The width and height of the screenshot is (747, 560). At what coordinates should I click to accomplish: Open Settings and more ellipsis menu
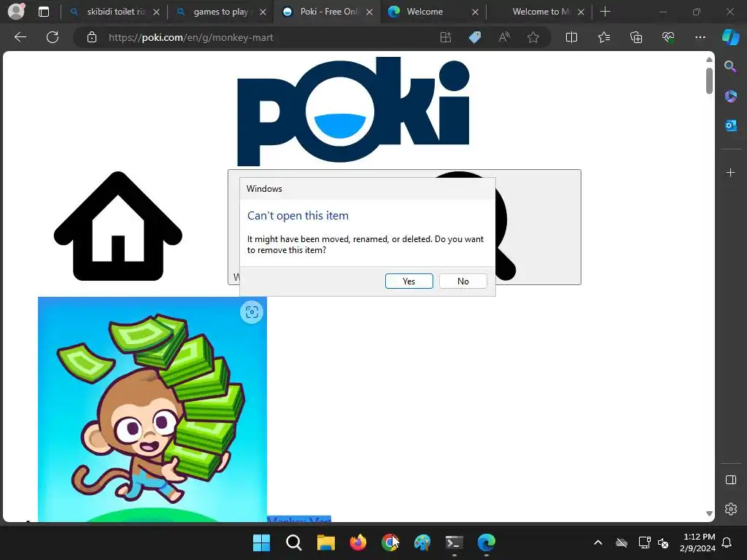click(700, 37)
